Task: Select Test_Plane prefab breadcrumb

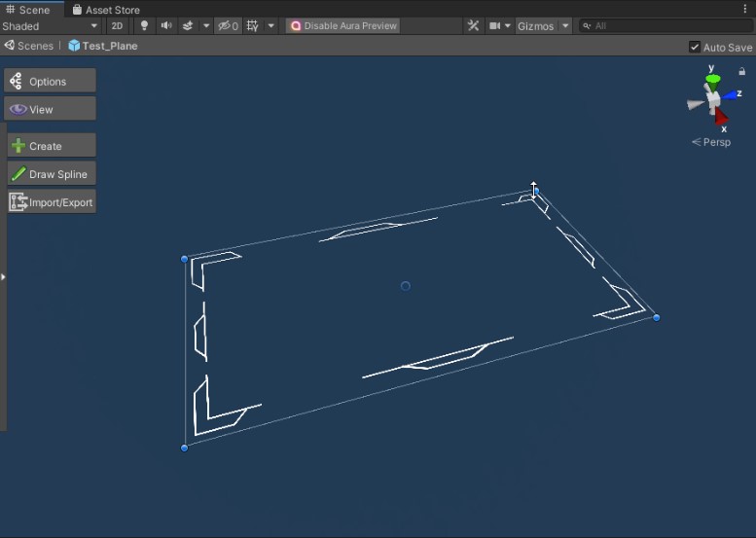Action: (103, 46)
